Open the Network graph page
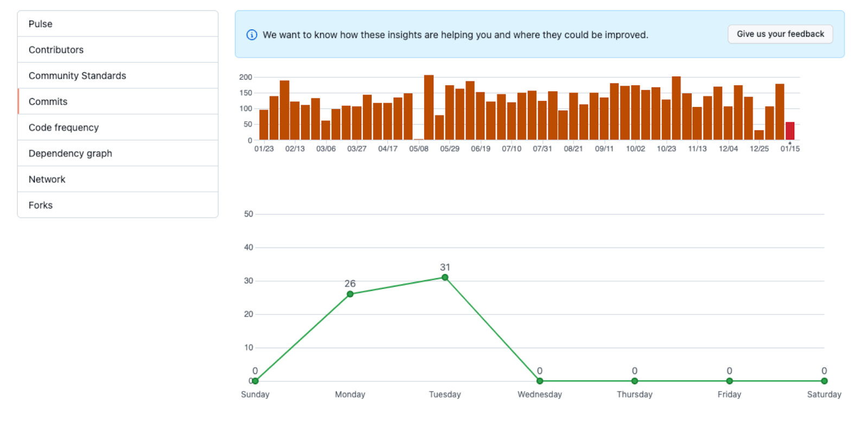 [47, 179]
